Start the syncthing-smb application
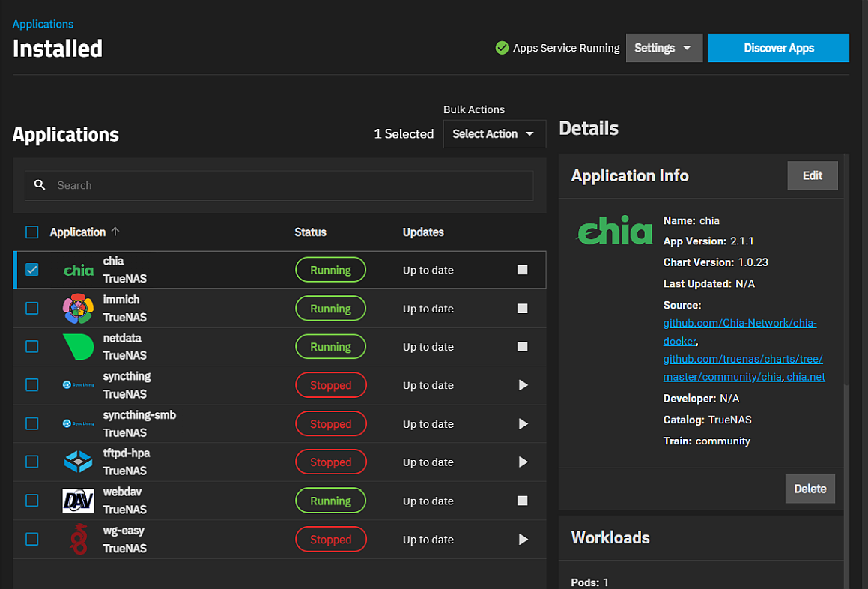Screen dimensions: 868x589 [523, 424]
